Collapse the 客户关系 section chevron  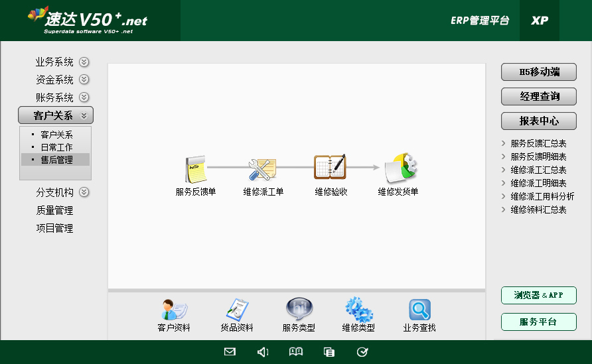click(x=84, y=115)
